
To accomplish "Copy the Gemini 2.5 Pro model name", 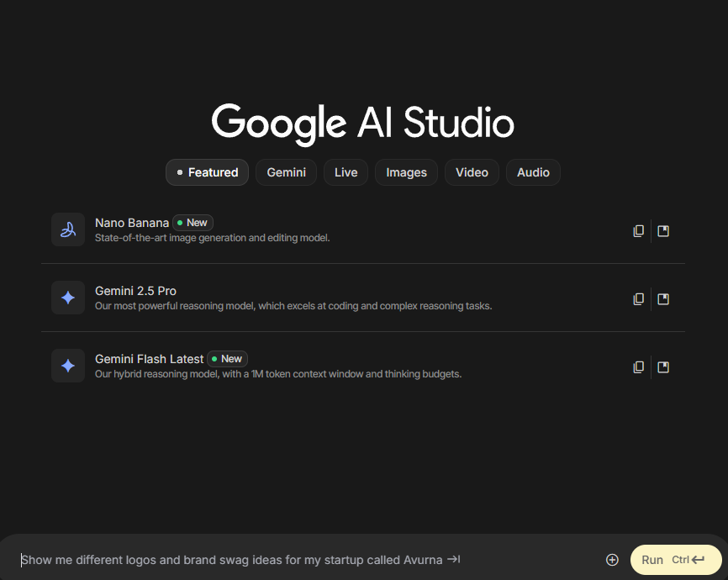I will (638, 299).
